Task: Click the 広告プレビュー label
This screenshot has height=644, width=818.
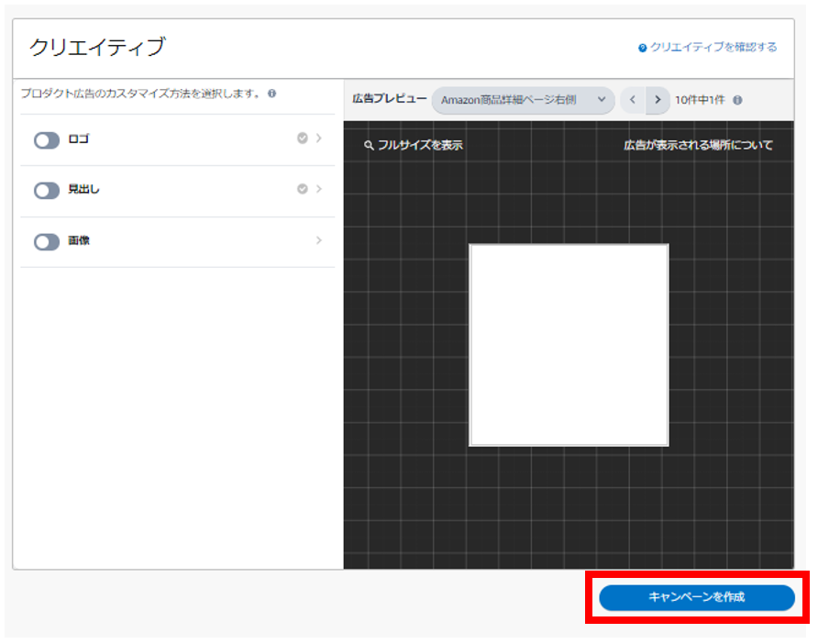Action: [389, 99]
